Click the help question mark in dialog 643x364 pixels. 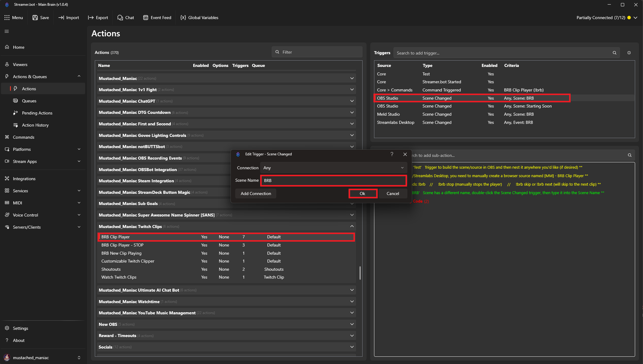click(392, 154)
